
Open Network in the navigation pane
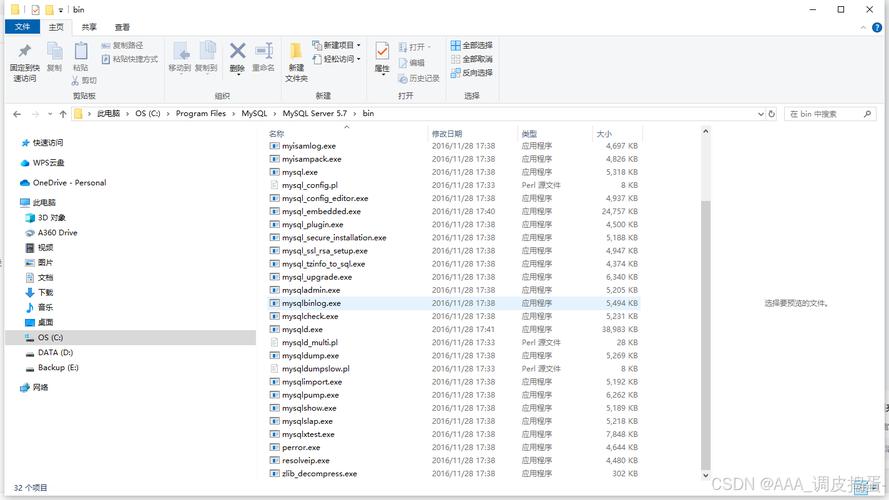tap(34, 388)
